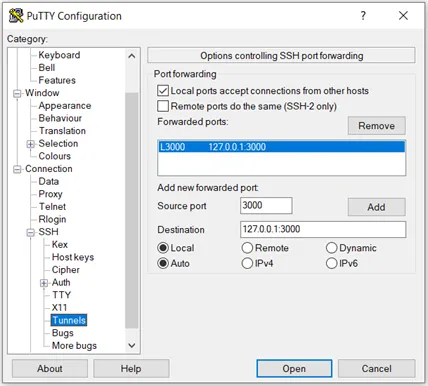Open the Bell category
This screenshot has height=386, width=428.
pos(47,68)
